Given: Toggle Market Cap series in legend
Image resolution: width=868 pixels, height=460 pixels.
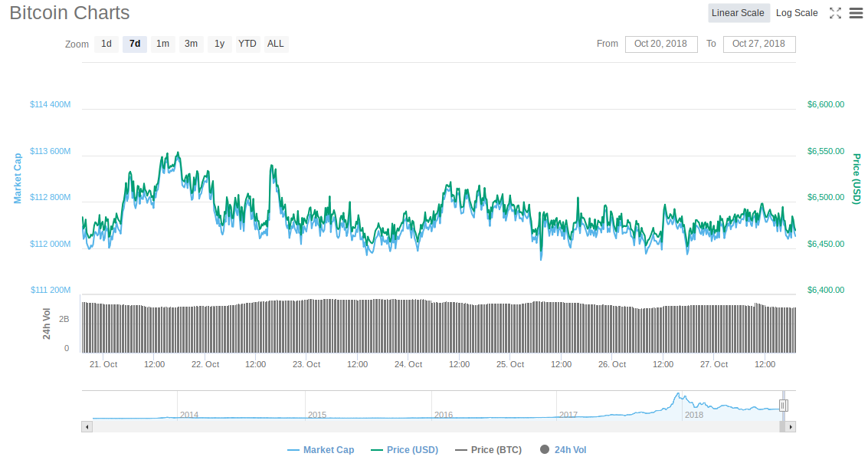Looking at the screenshot, I should point(321,449).
